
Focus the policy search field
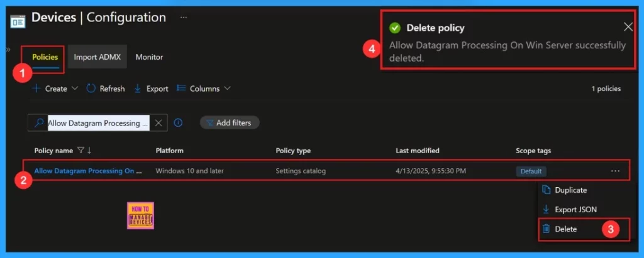(x=99, y=123)
